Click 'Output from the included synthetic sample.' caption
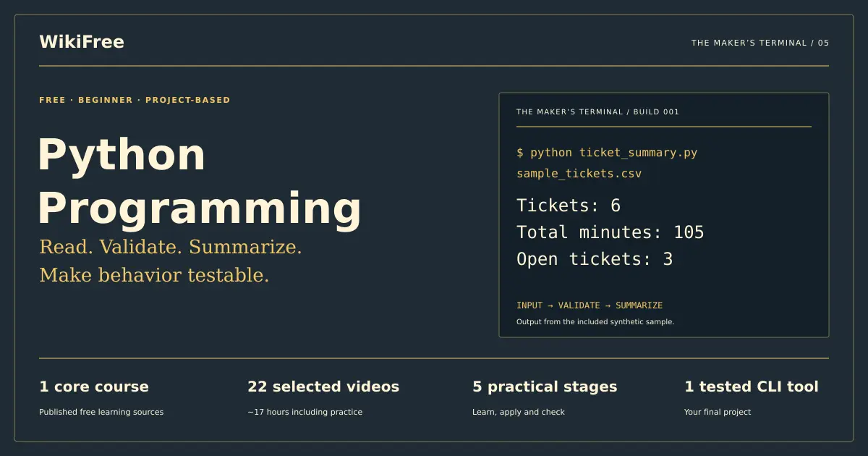This screenshot has width=868, height=456. click(x=595, y=321)
